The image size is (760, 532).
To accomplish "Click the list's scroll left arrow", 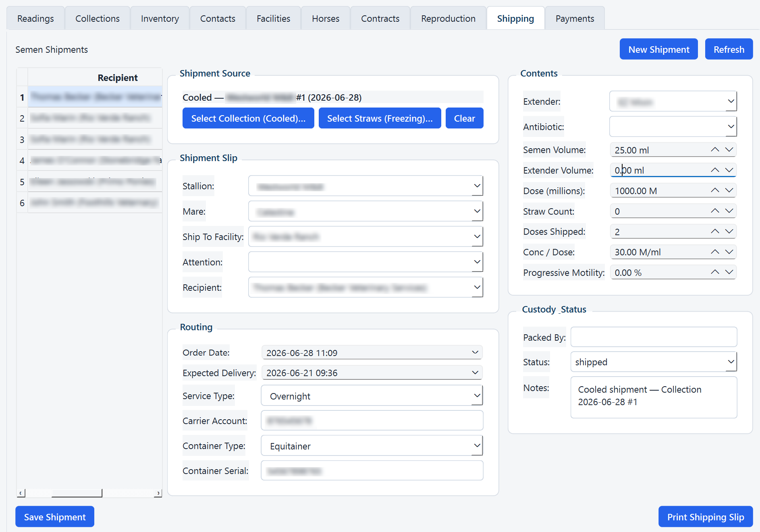I will pyautogui.click(x=21, y=493).
